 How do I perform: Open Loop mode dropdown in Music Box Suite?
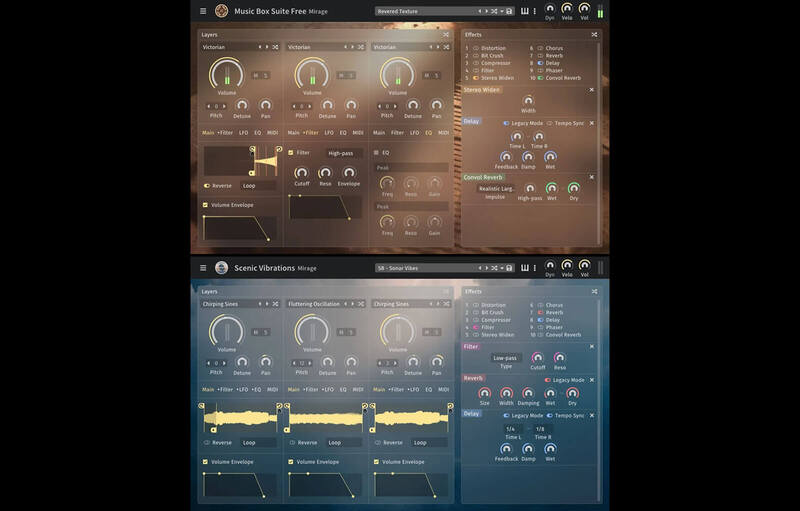258,186
